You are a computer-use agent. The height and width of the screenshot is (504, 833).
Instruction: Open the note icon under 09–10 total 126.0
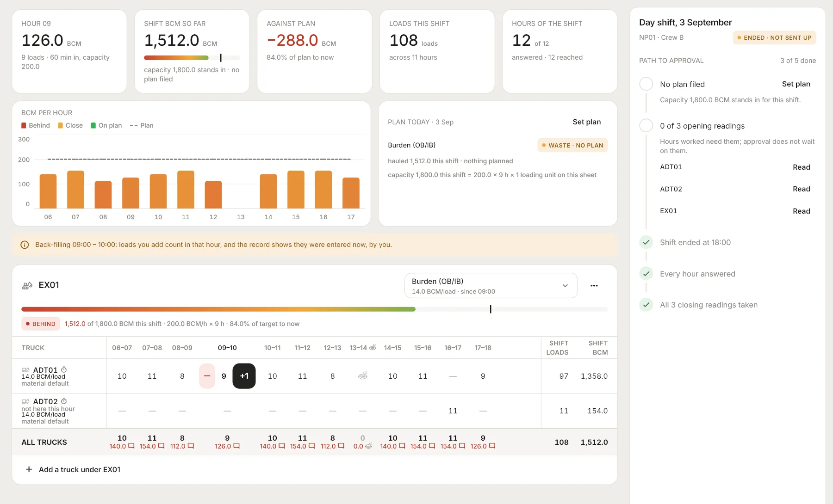point(236,446)
